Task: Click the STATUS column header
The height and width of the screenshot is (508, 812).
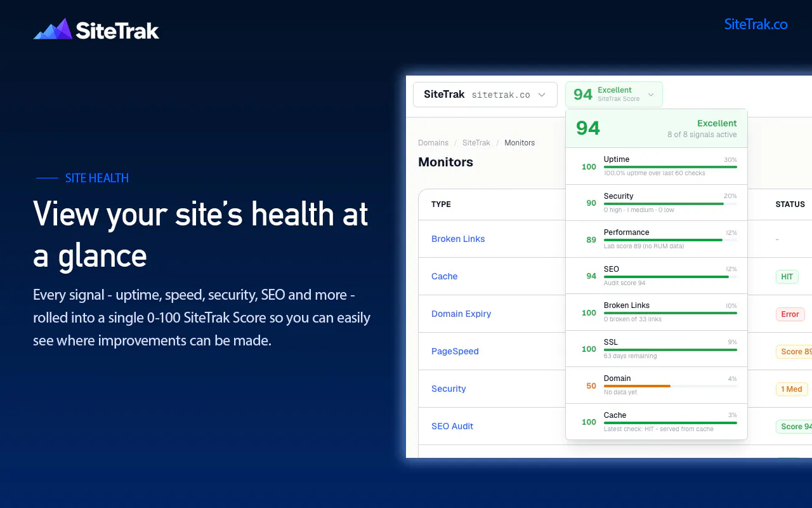Action: point(790,204)
